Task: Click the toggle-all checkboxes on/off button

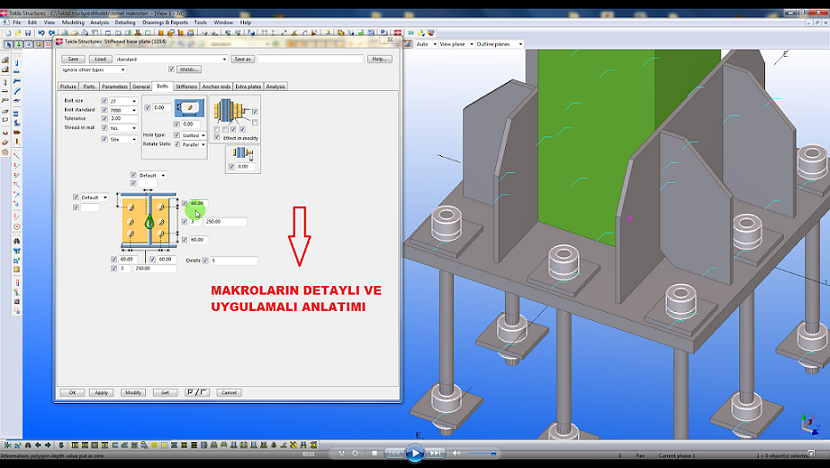Action: pyautogui.click(x=198, y=392)
